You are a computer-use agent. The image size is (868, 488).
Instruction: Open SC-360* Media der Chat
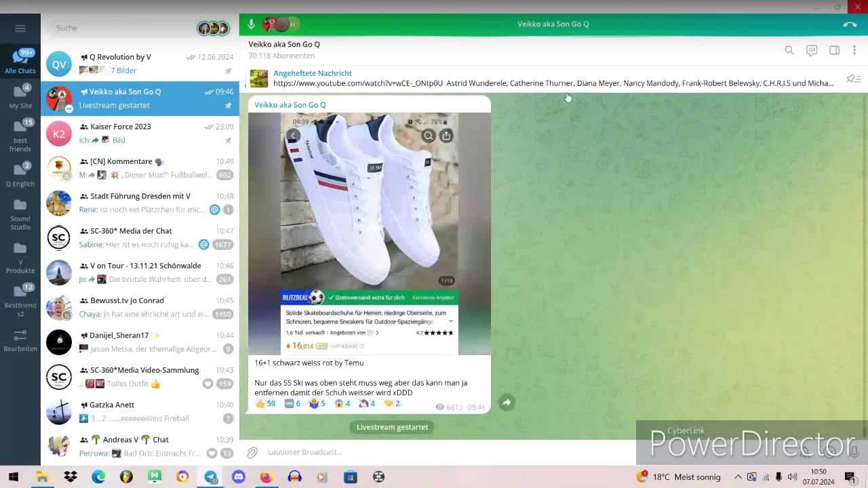tap(140, 238)
